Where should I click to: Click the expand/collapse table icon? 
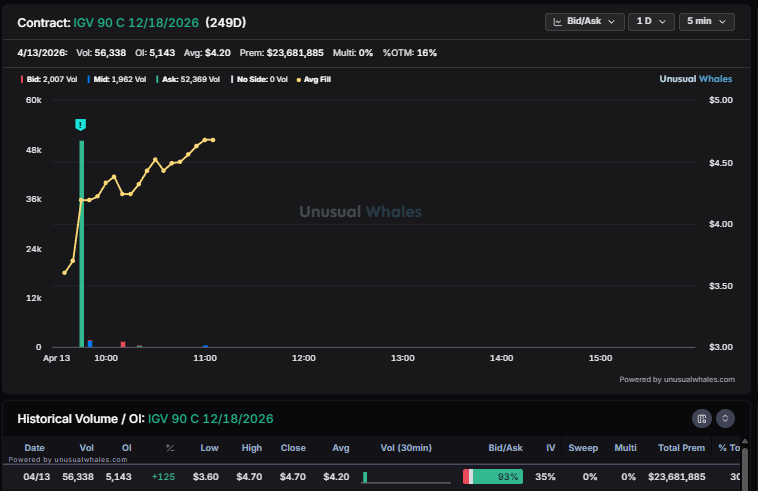[x=725, y=419]
